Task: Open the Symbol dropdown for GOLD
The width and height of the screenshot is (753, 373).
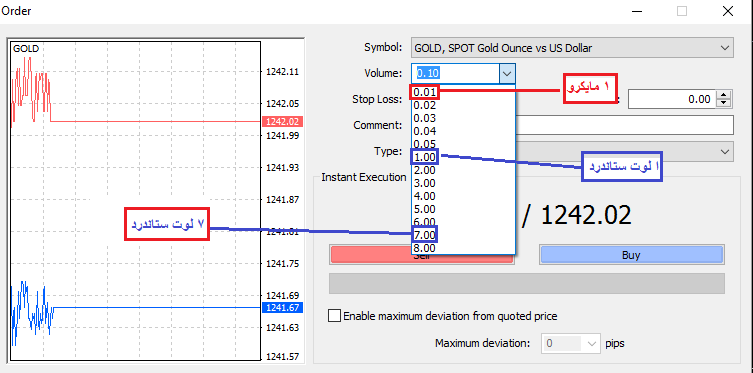Action: click(572, 48)
